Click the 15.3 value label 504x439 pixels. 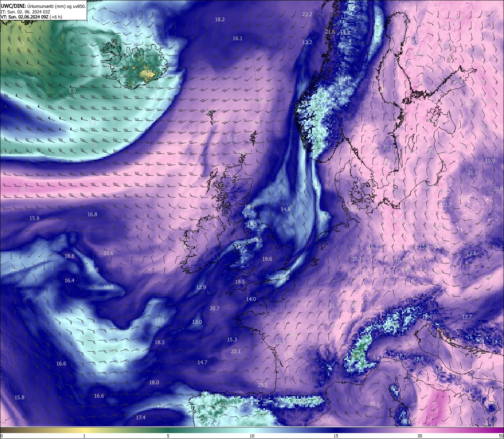(232, 339)
